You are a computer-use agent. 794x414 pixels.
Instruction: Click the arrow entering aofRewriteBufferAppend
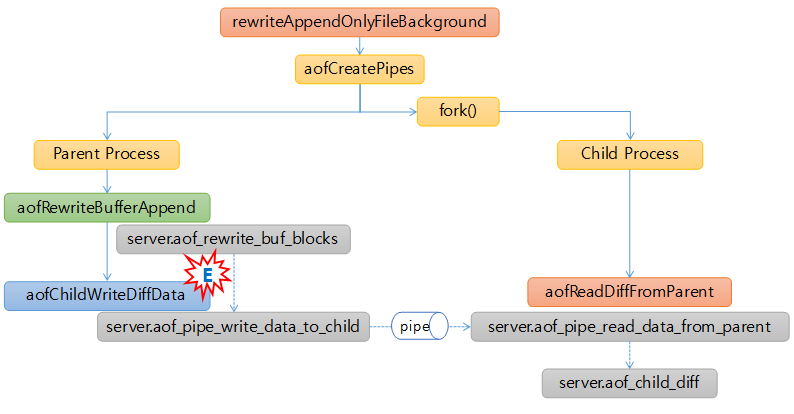point(107,187)
